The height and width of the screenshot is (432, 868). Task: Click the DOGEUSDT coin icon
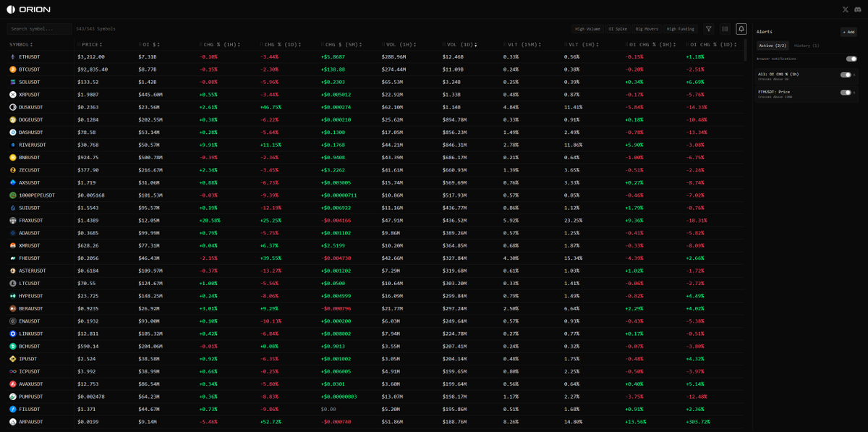pyautogui.click(x=13, y=119)
